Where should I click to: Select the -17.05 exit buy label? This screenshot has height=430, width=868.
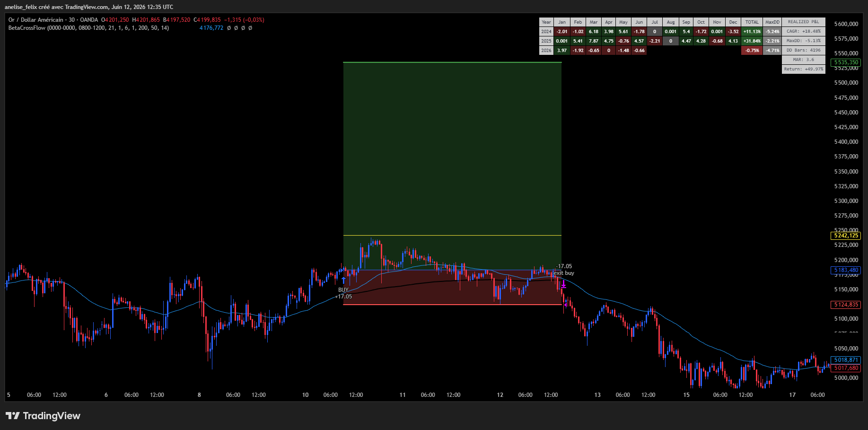click(564, 270)
